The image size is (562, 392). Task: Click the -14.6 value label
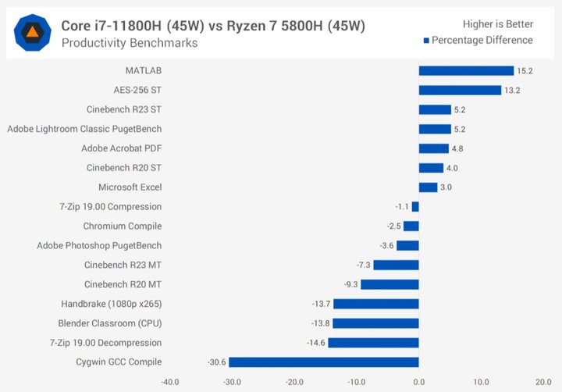coord(316,343)
